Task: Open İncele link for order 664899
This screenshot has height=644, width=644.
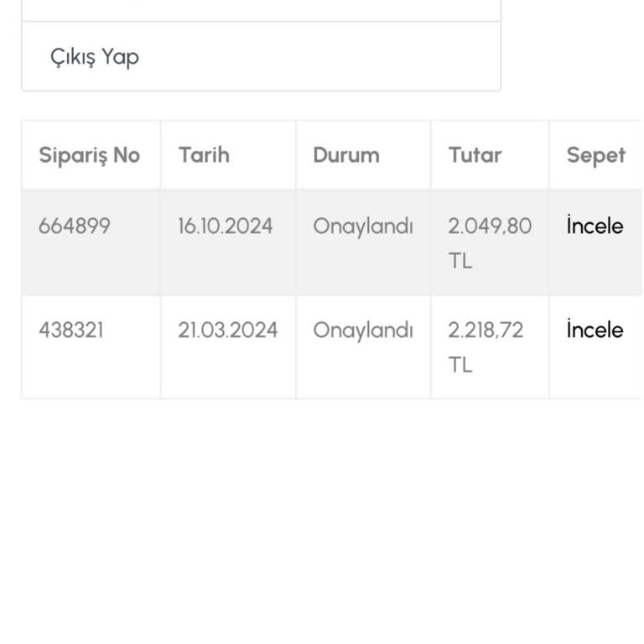Action: [x=595, y=226]
